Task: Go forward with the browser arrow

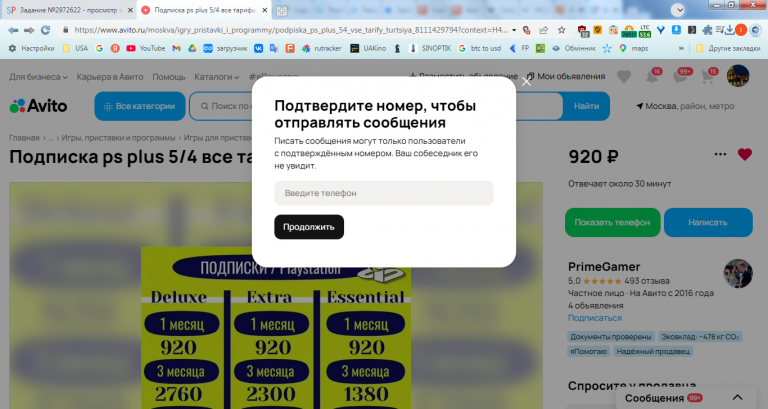Action: click(29, 30)
